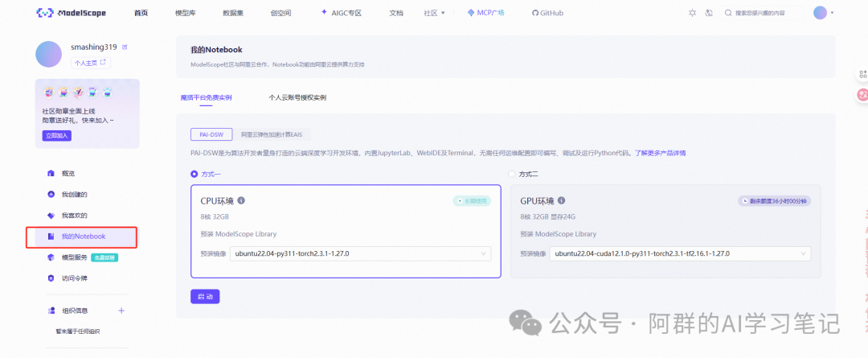The height and width of the screenshot is (358, 868).
Task: Toggle the light/dark theme sun icon
Action: click(692, 13)
